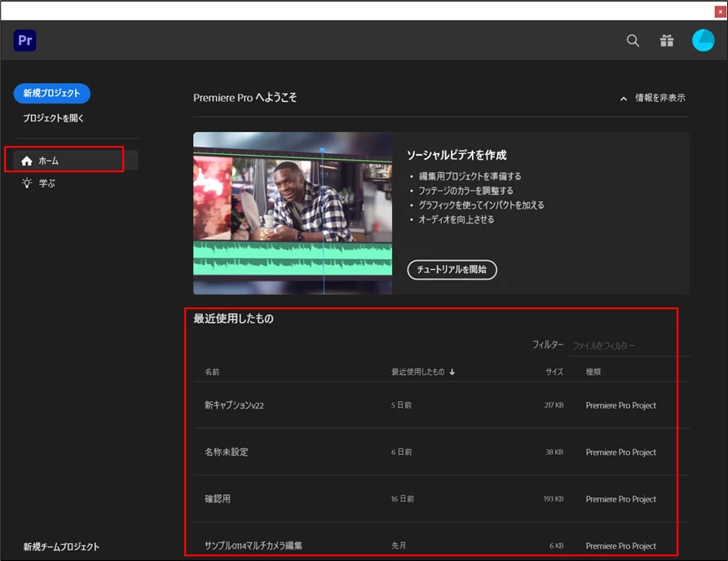Screen dimensions: 728x561
Task: Click Premiere Pro Project type in 確認用 row
Action: tap(620, 499)
